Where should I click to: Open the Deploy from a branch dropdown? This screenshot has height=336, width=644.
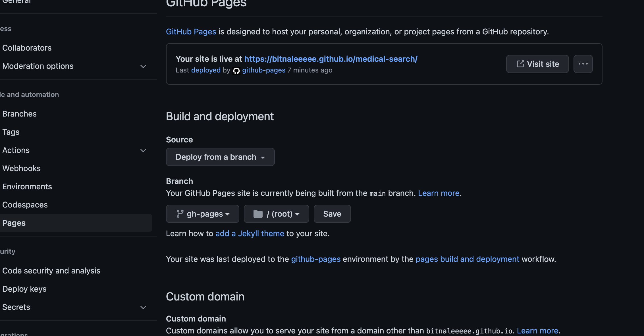pos(220,157)
